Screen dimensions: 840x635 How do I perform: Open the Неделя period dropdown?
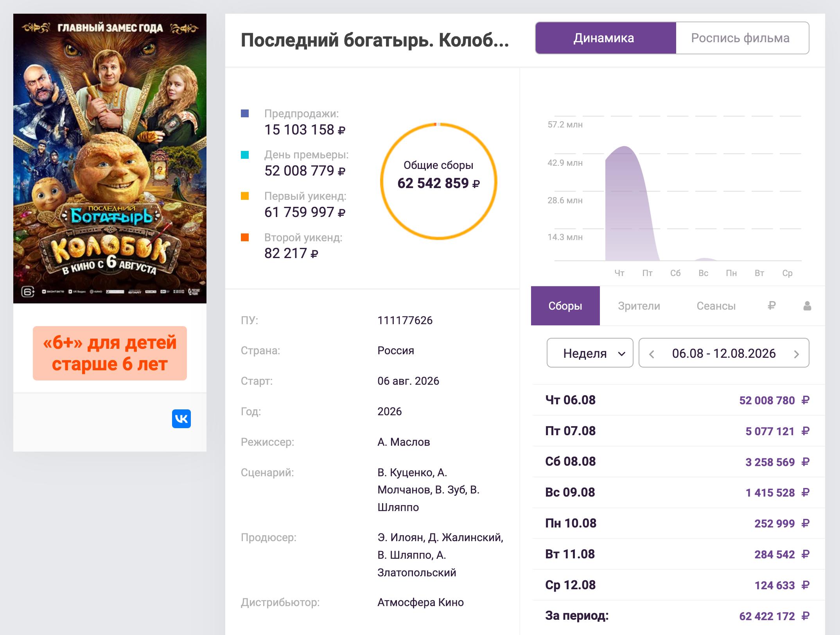[x=590, y=353]
